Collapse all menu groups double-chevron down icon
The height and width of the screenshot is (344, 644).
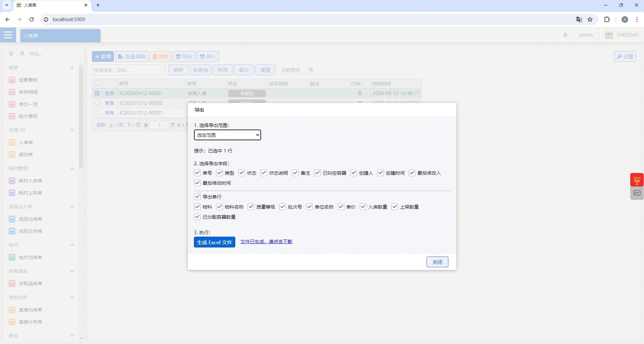click(11, 53)
